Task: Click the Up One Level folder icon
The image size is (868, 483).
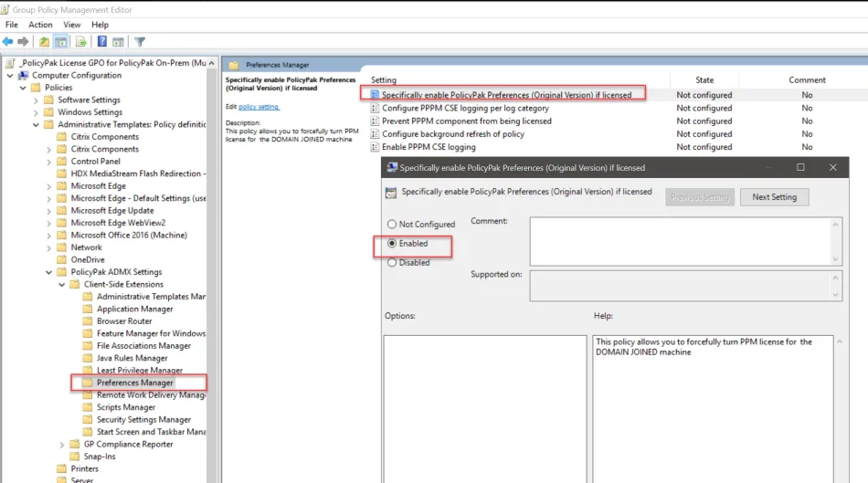Action: 44,41
